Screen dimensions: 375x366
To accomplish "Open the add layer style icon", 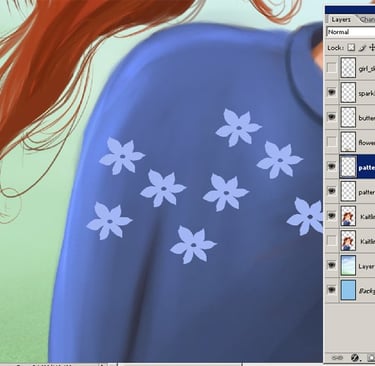I will pyautogui.click(x=355, y=358).
